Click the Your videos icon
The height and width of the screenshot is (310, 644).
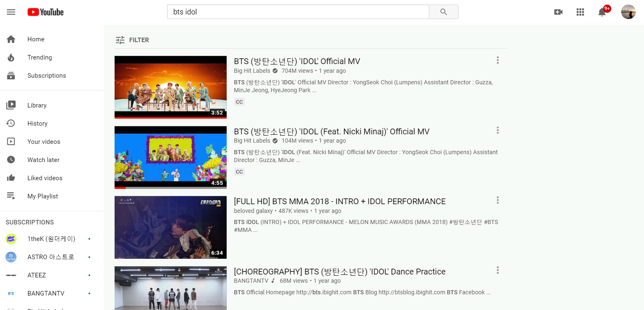click(x=11, y=142)
